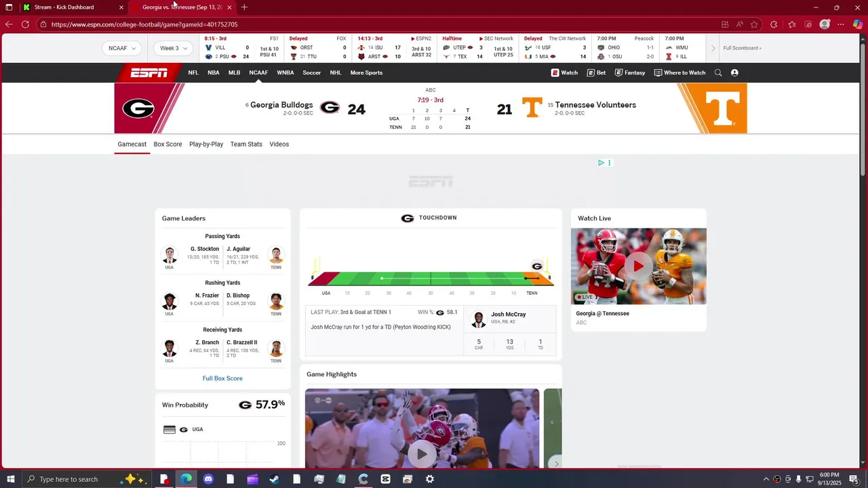Switch to the Team Stats tab

[246, 144]
